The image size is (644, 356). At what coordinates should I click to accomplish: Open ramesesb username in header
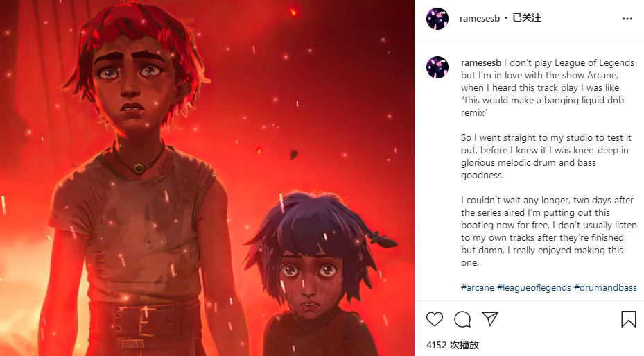pos(479,19)
